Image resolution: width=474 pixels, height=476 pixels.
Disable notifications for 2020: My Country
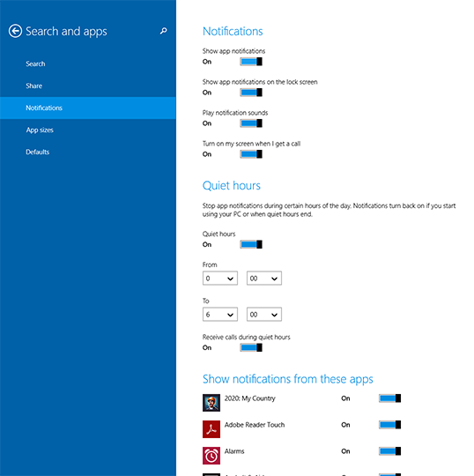point(390,398)
